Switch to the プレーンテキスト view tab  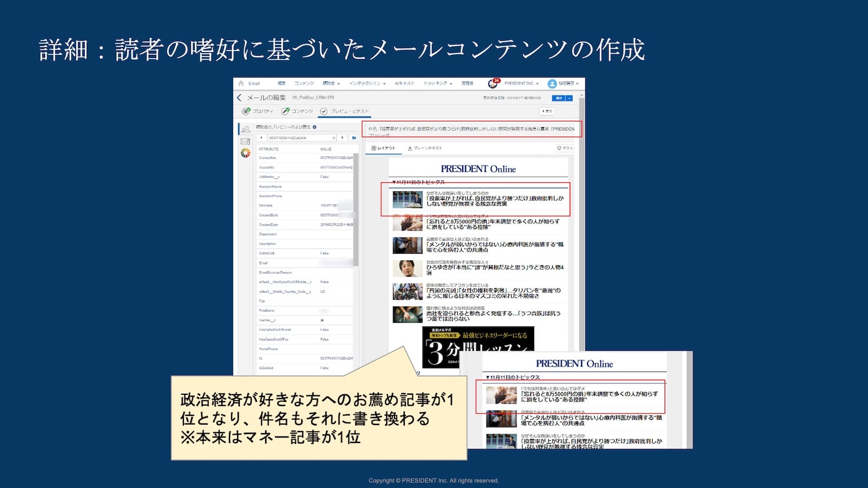tap(425, 148)
